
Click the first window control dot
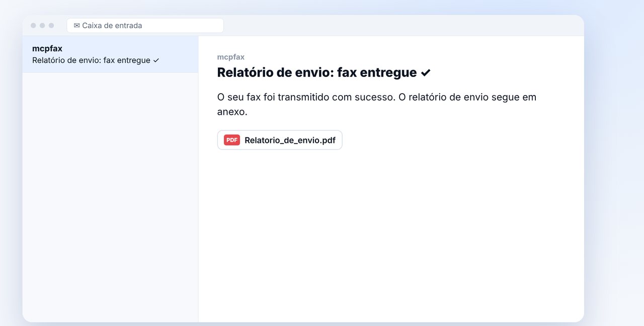[x=33, y=26]
